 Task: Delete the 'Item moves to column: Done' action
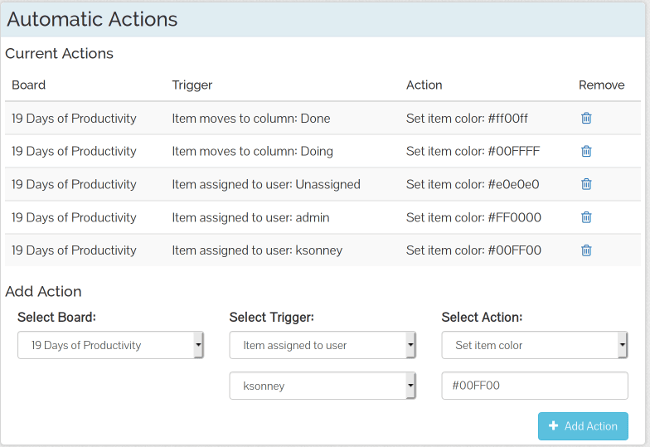(586, 118)
